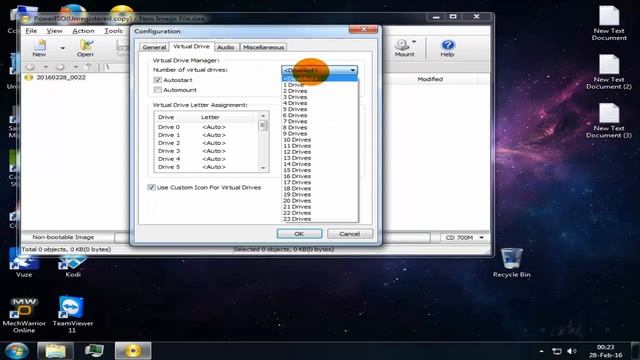Click the Mount toolbar icon

[404, 48]
